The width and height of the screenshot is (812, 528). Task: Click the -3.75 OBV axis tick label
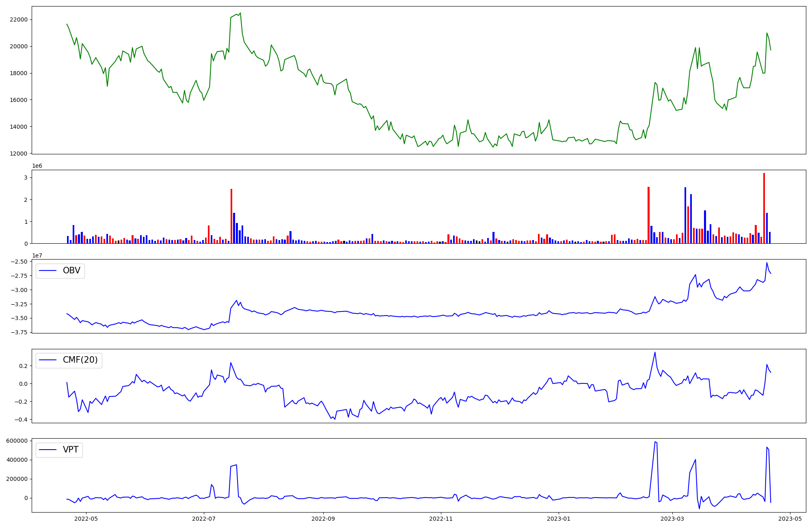point(19,332)
